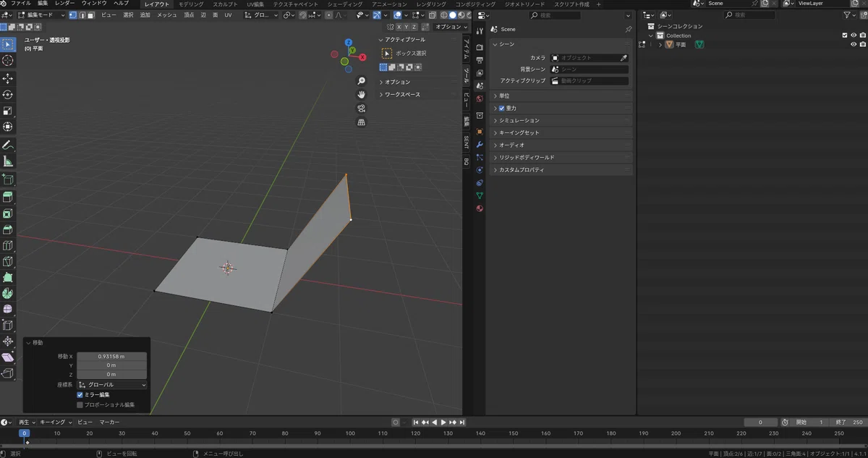Toggle the ミラー編集 checkbox

[80, 395]
